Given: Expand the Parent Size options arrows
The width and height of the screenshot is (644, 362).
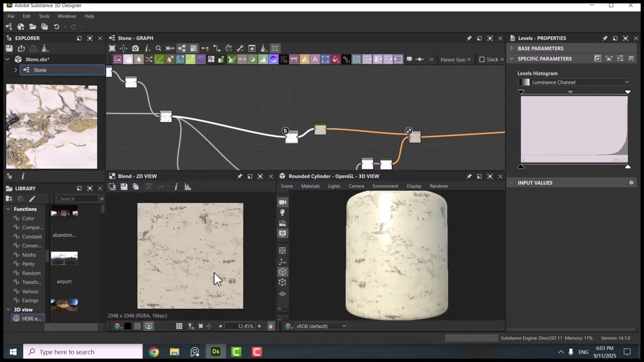Looking at the screenshot, I should (x=469, y=59).
